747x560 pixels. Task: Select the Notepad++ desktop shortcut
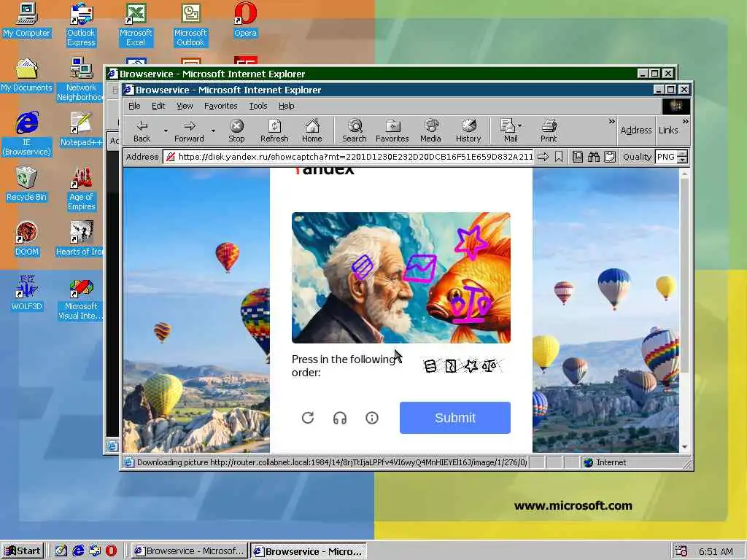click(81, 130)
